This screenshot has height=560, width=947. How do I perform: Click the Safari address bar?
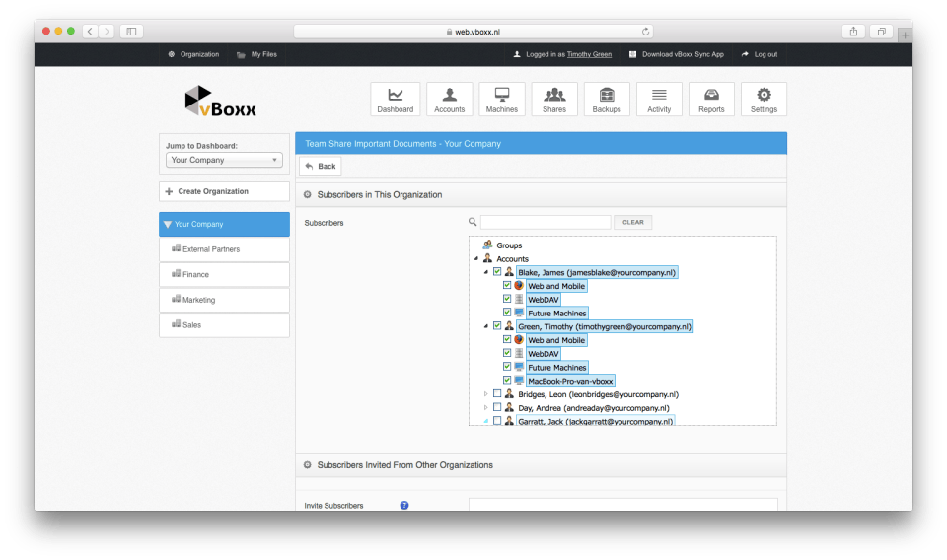[x=473, y=32]
